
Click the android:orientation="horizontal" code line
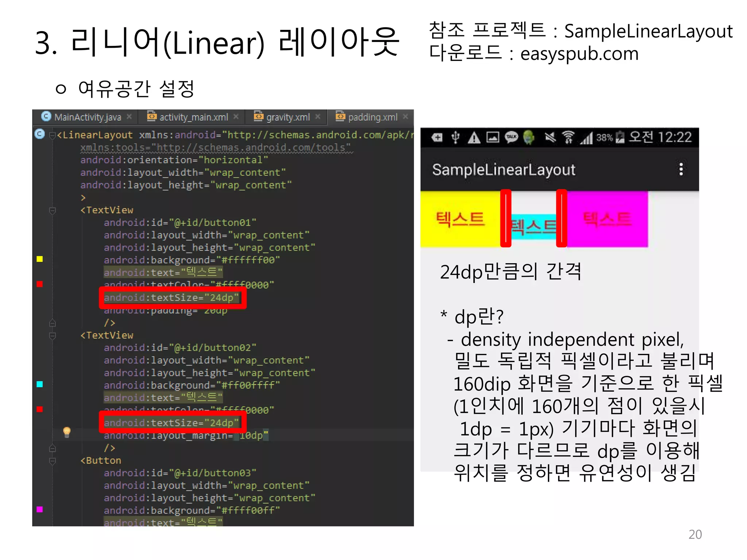pyautogui.click(x=174, y=160)
